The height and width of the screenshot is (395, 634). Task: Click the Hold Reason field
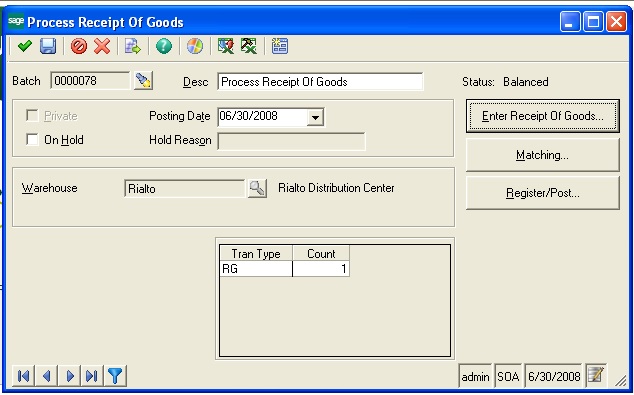click(x=292, y=141)
